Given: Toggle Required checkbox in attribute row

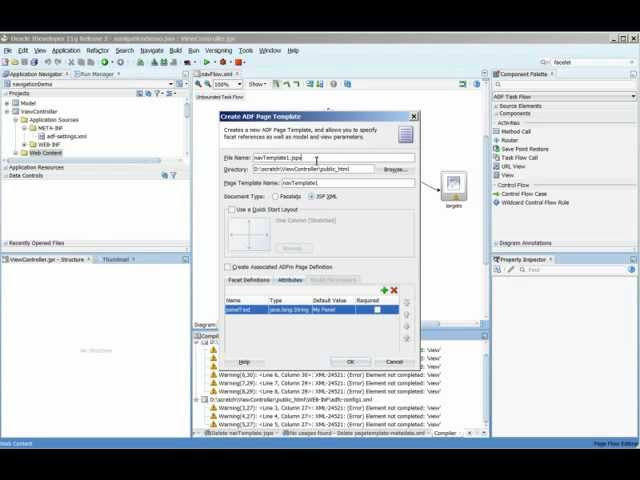Looking at the screenshot, I should [x=377, y=310].
